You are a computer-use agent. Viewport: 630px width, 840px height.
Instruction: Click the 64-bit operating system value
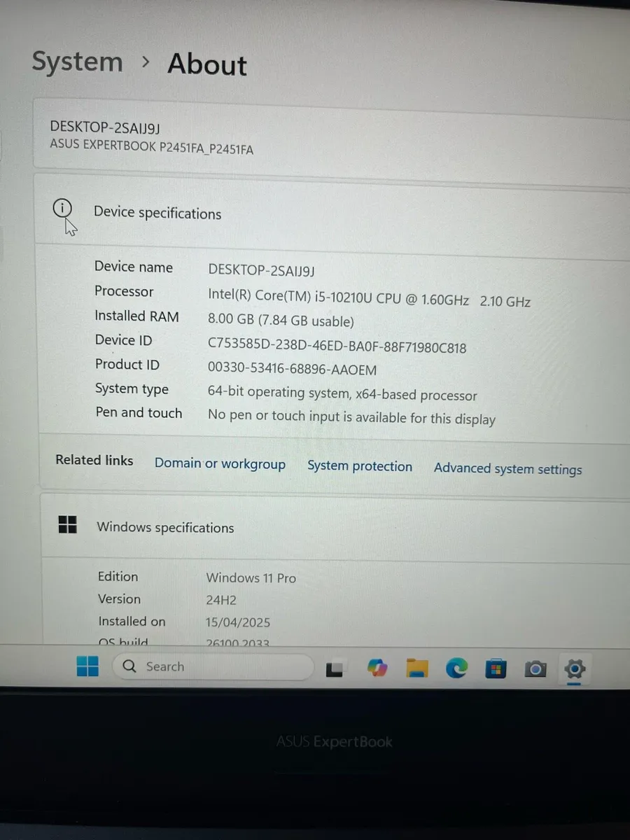342,393
